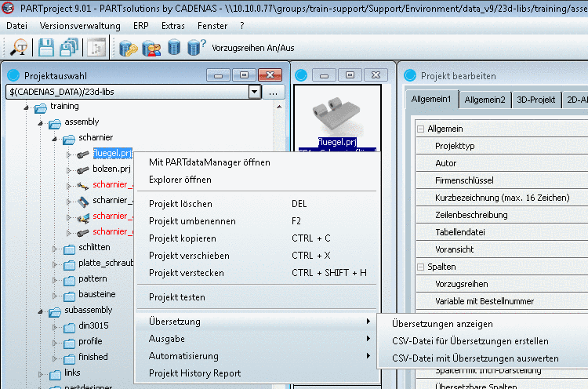
Task: Click the database with key icon
Action: [x=129, y=49]
